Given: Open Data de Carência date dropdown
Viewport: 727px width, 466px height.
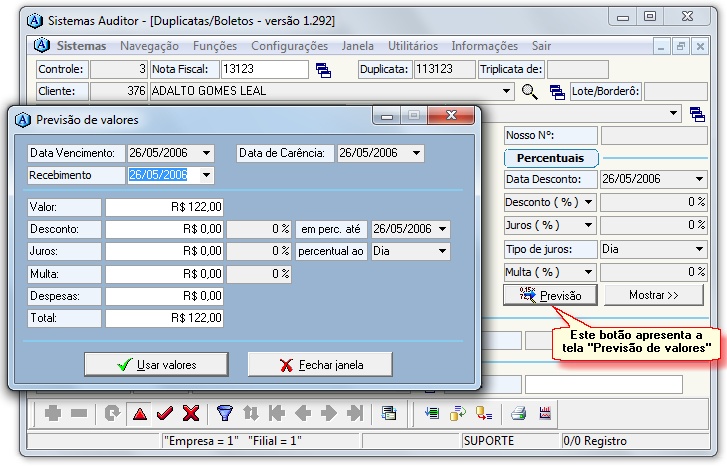Looking at the screenshot, I should 416,153.
